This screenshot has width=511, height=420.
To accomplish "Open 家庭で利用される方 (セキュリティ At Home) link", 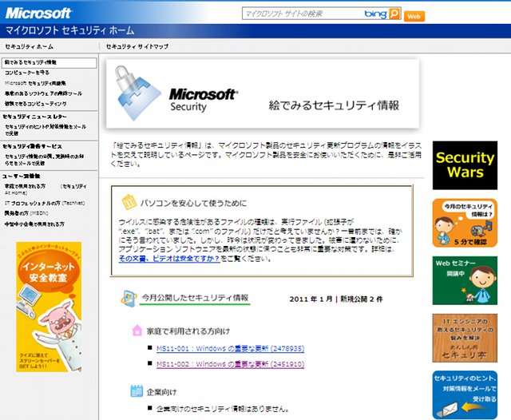I will (x=46, y=189).
